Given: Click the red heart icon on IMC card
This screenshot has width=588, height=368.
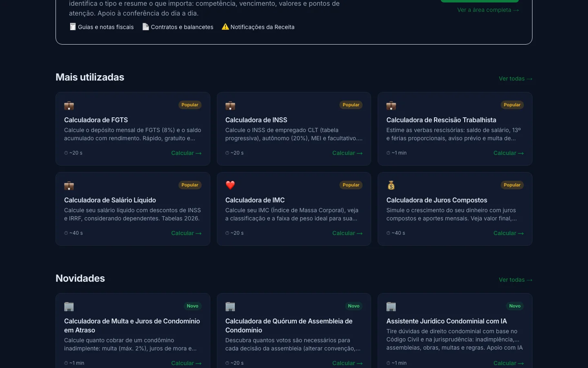Looking at the screenshot, I should (x=230, y=185).
